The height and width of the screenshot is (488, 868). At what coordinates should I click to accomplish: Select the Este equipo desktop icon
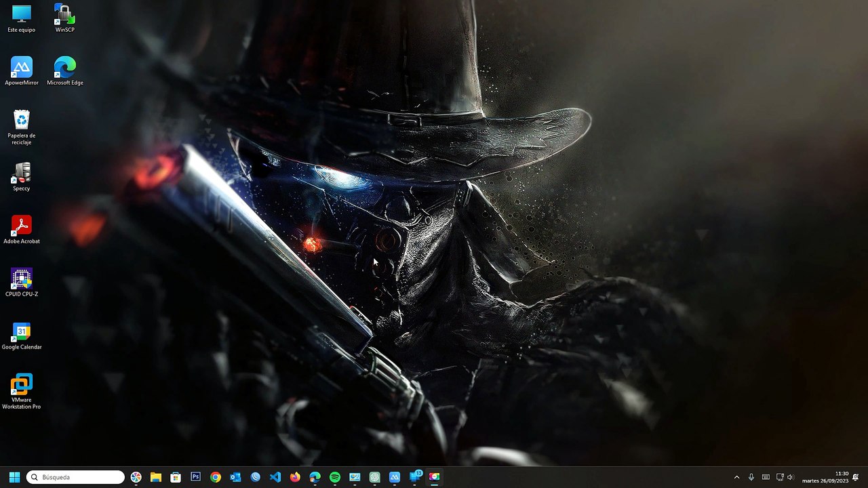(22, 19)
